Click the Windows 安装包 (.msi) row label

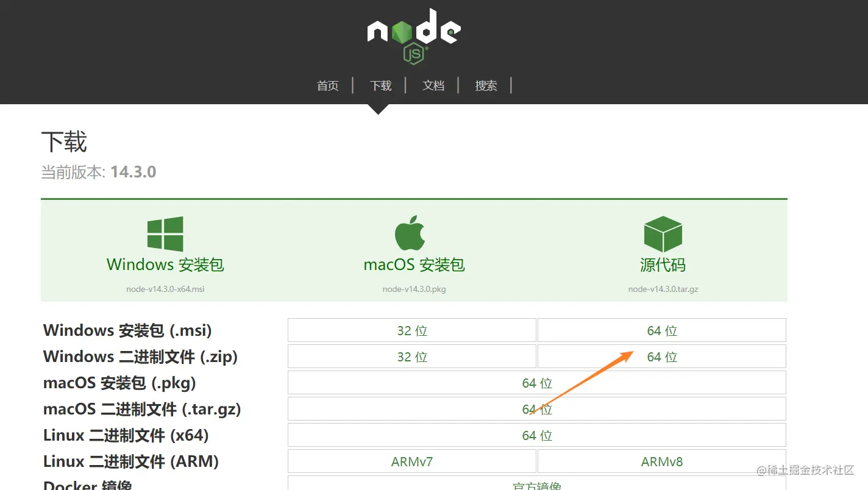tap(127, 330)
